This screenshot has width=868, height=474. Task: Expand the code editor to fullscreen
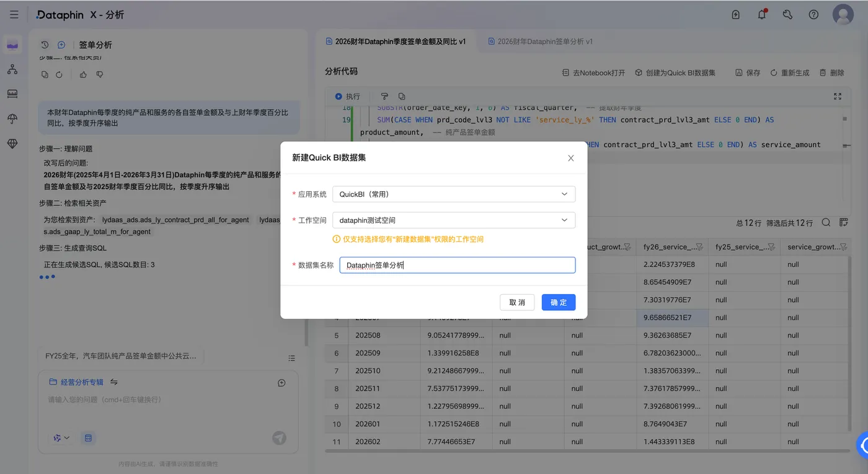click(x=838, y=96)
